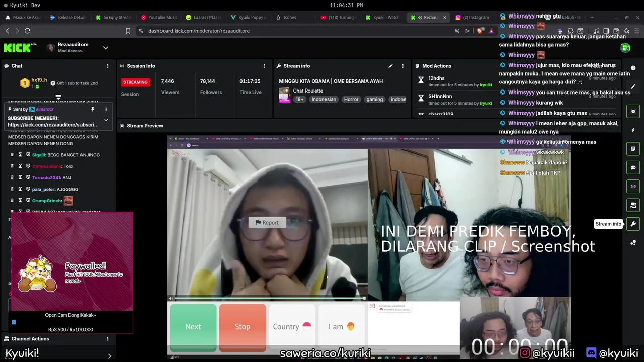Open browser extensions puzzle icon

click(x=570, y=31)
